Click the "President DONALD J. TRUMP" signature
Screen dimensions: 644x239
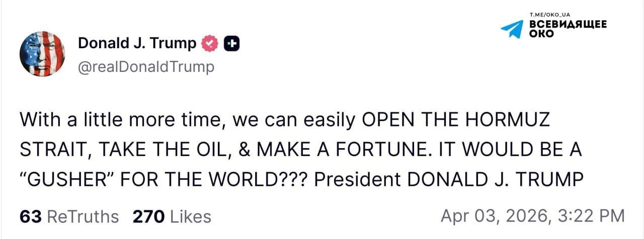point(448,178)
